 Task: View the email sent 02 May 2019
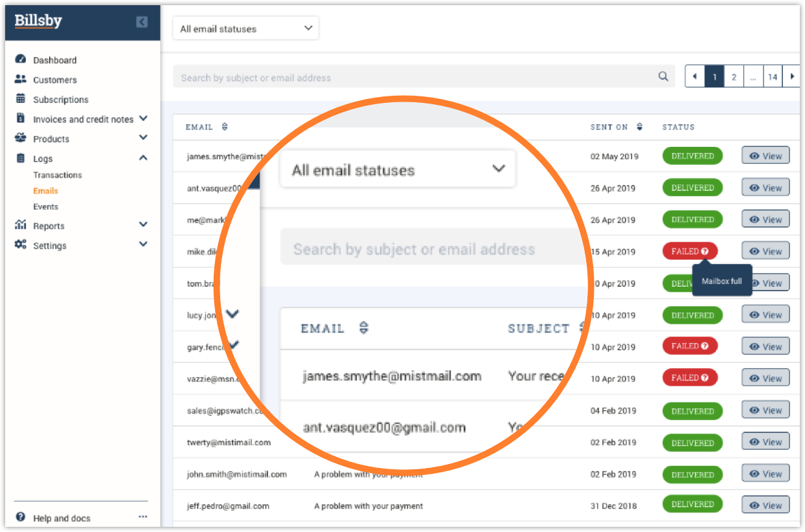pos(765,155)
